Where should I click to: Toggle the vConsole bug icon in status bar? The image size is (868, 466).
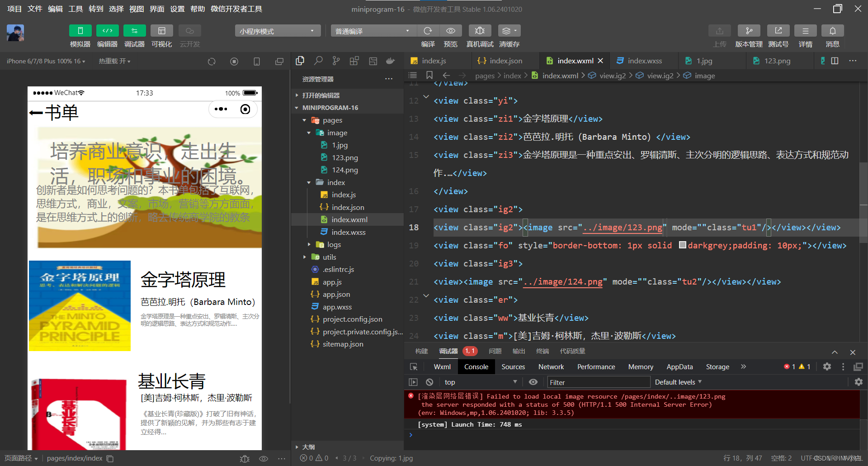(245, 458)
